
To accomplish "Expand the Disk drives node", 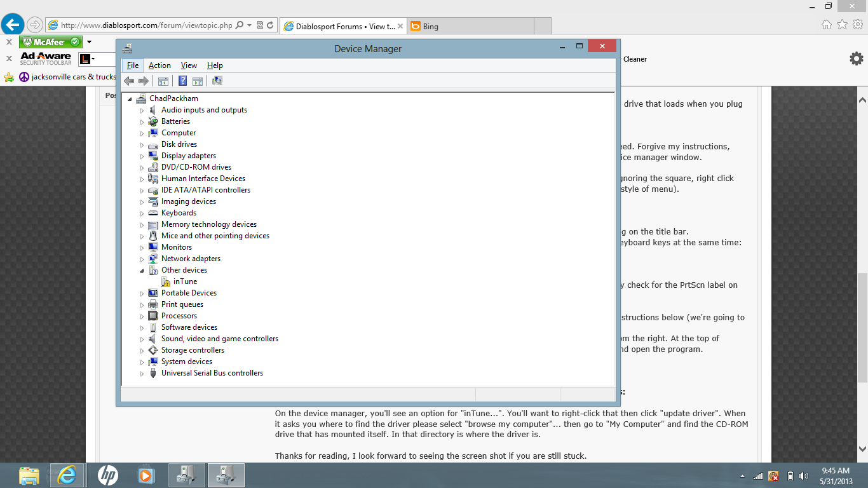I will point(142,145).
